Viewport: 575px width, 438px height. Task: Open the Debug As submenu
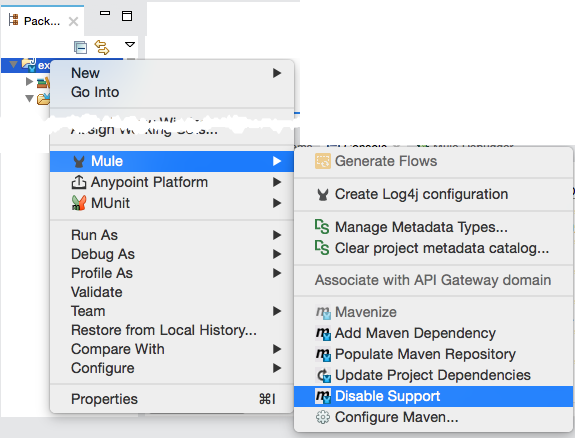coord(172,254)
